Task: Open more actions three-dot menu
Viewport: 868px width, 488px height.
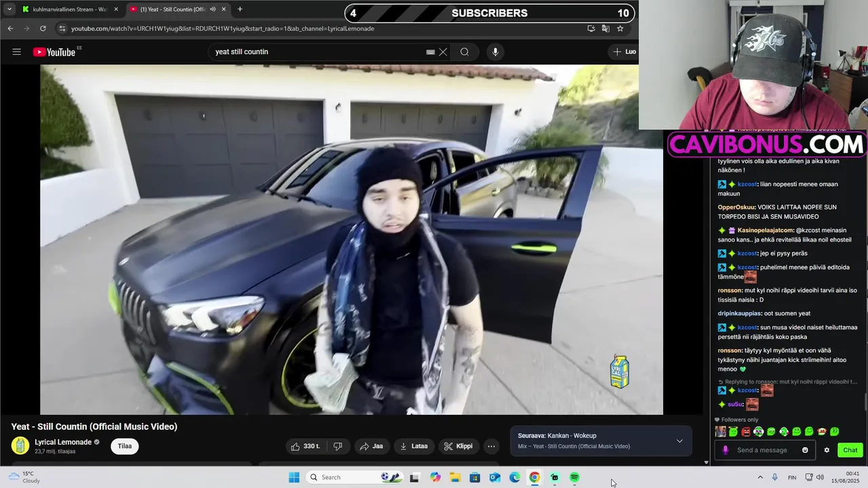Action: click(491, 446)
